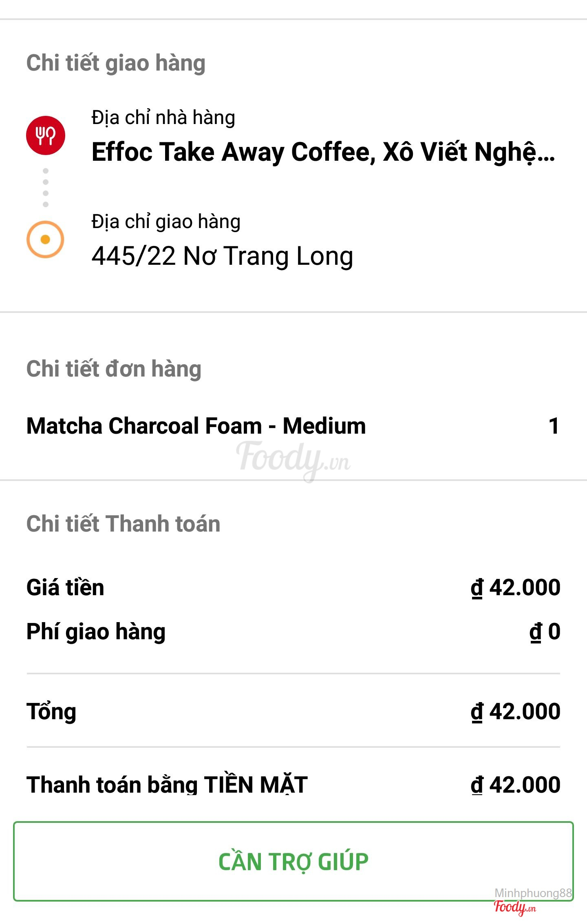Tap the orange delivery location pin icon
Viewport: 587px width, 924px height.
point(45,239)
